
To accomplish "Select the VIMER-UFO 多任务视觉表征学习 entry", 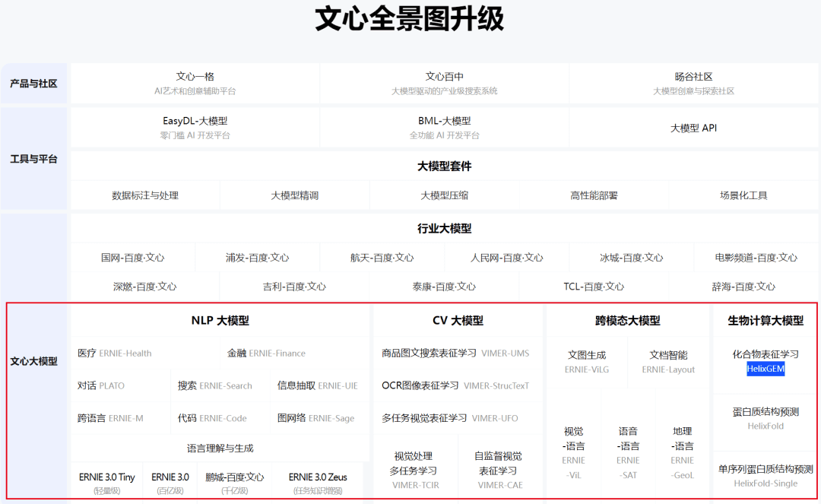I will click(455, 418).
